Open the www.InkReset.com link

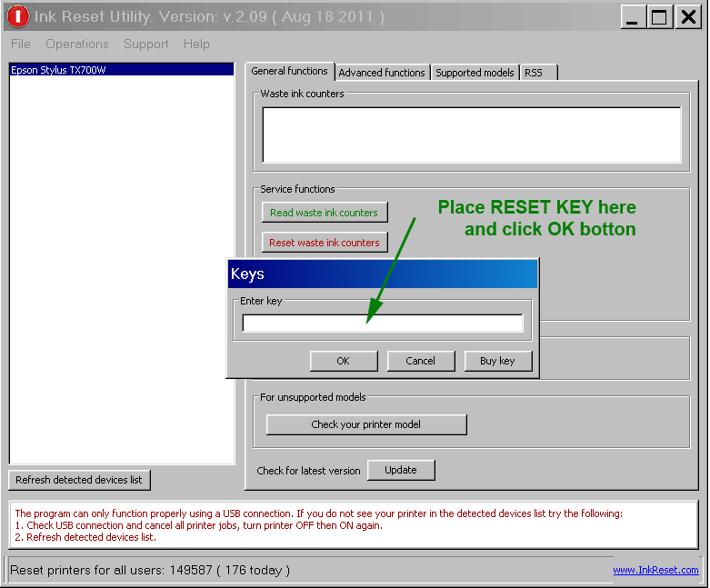click(655, 570)
